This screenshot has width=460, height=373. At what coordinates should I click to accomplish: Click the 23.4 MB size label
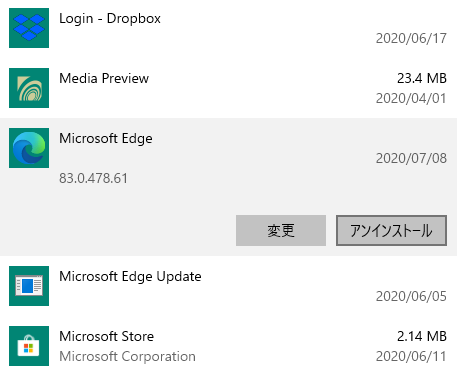click(x=422, y=78)
